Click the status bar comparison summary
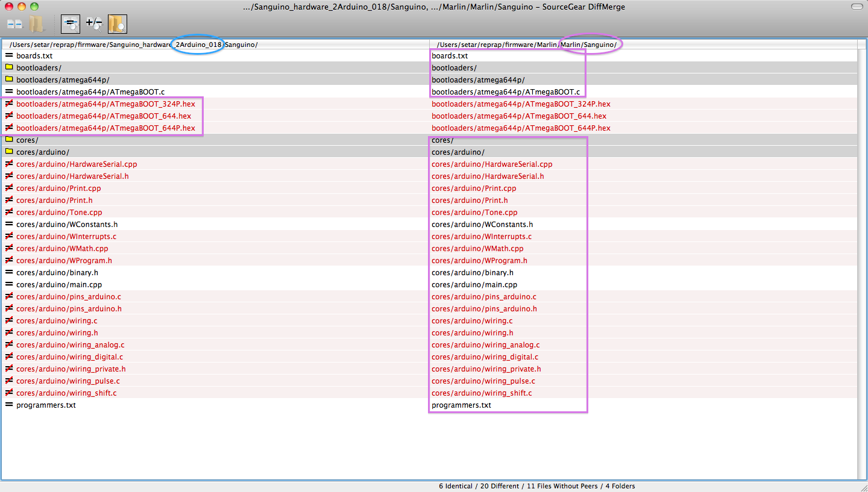 point(536,486)
